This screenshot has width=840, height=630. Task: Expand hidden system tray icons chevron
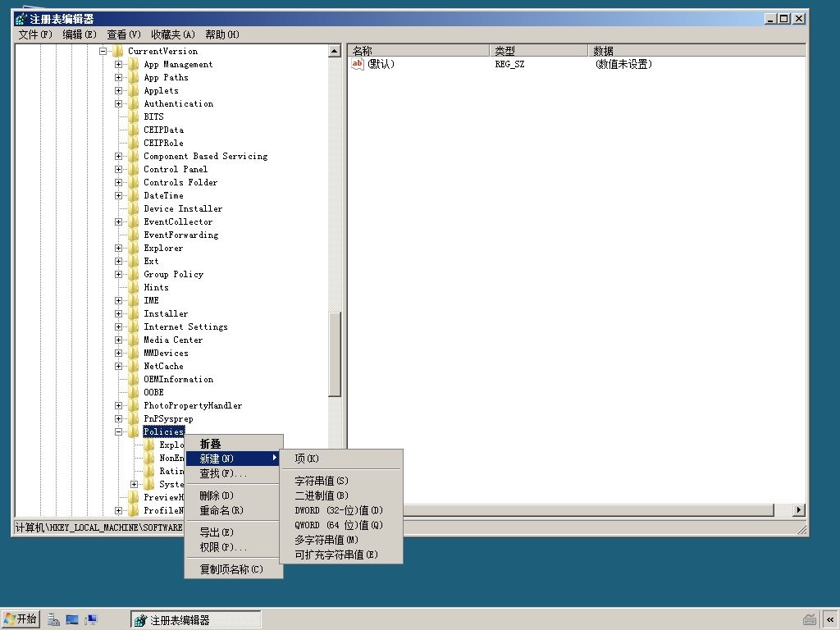(830, 620)
